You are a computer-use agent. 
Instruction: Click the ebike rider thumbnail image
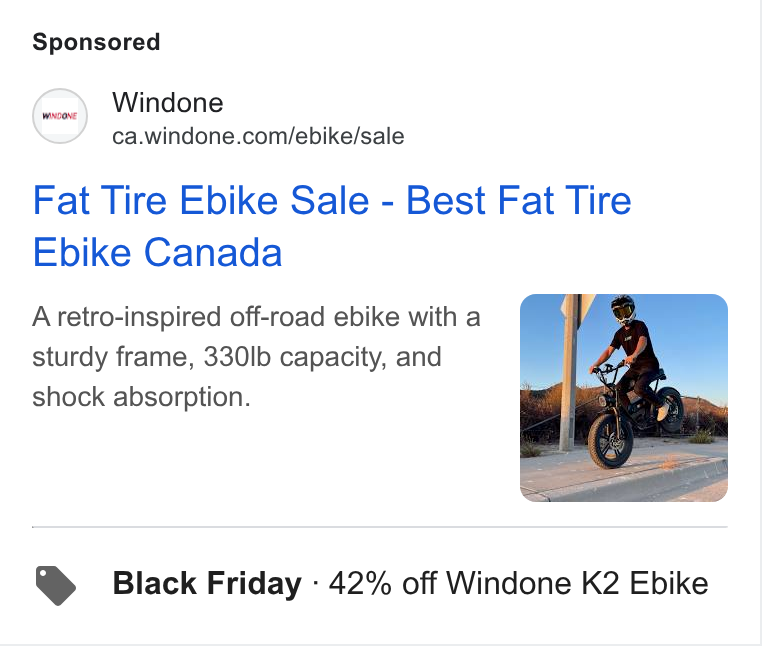coord(623,398)
